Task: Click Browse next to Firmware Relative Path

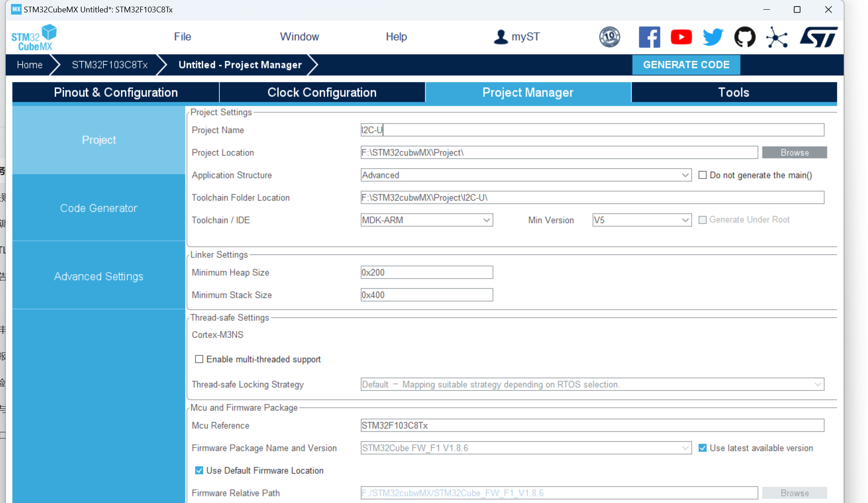Action: coord(794,493)
